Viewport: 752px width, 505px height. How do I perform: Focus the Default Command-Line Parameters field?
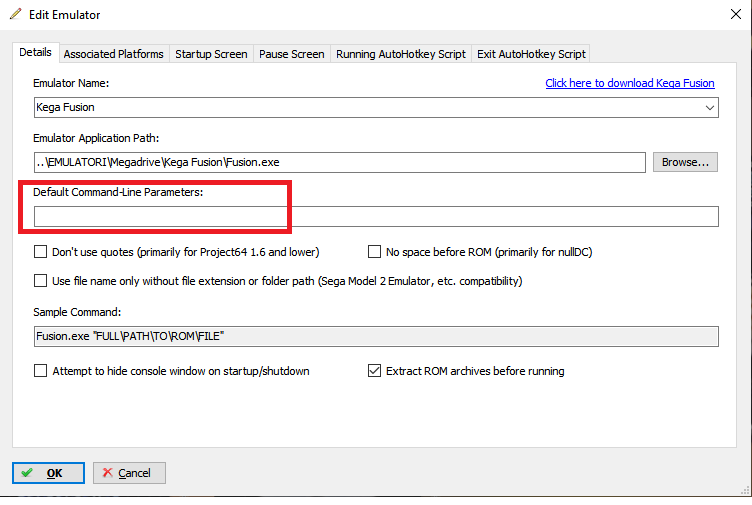click(376, 217)
